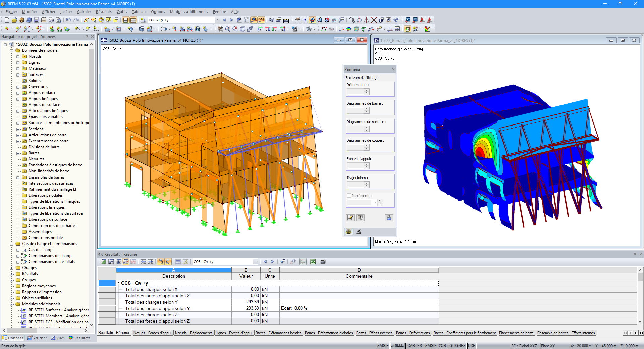Click the DXF status bar button
Image resolution: width=644 pixels, height=349 pixels.
(x=472, y=346)
